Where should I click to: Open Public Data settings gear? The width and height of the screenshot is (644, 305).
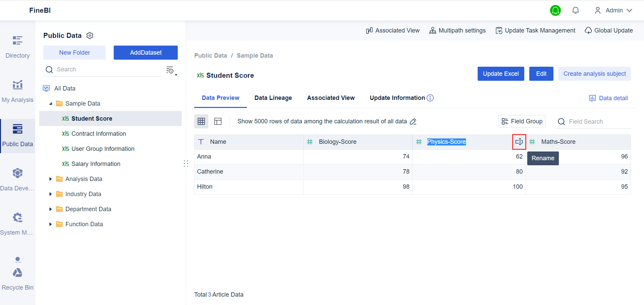pyautogui.click(x=90, y=35)
